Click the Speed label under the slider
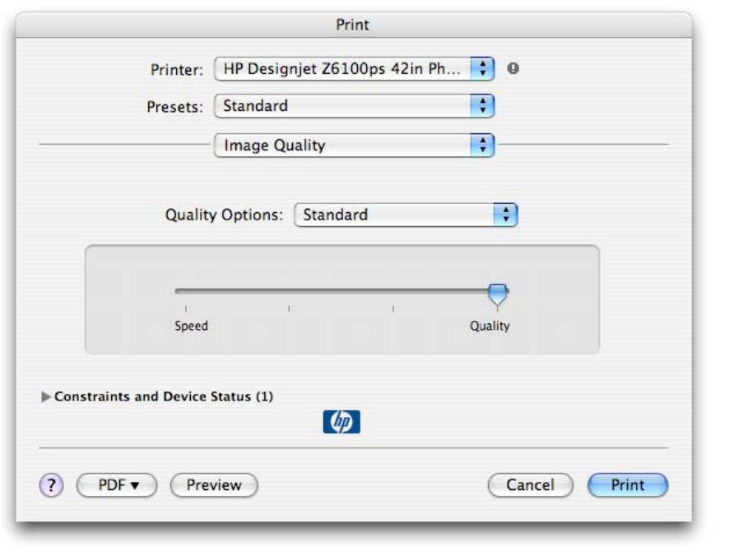The width and height of the screenshot is (729, 560). pos(191,326)
